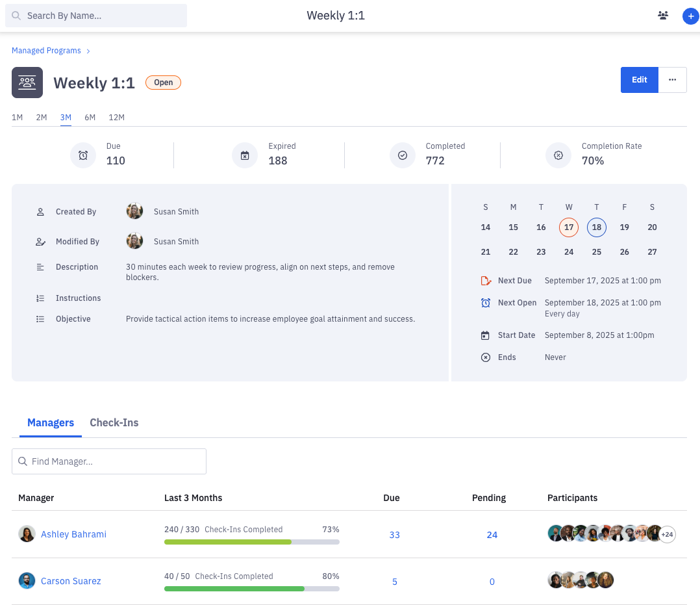Viewport: 700px width, 605px height.
Task: Click the Expired calendar icon
Action: click(245, 155)
